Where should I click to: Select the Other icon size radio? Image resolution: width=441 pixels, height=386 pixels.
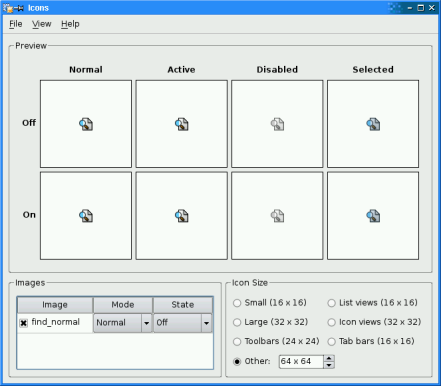[237, 361]
